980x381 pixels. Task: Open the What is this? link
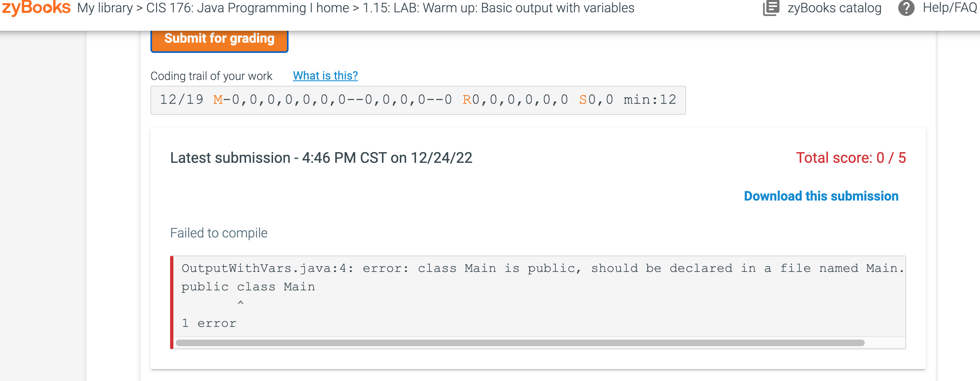click(325, 75)
